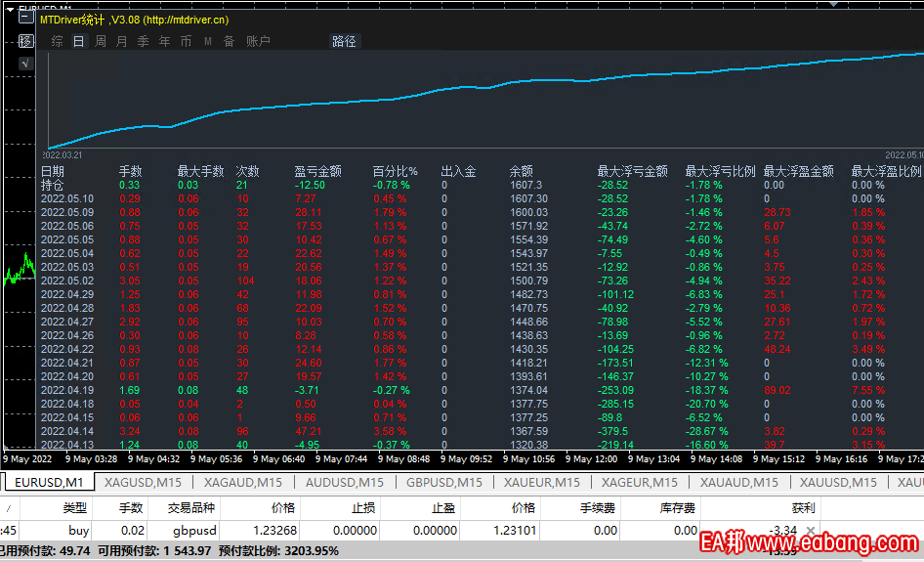Click the 次数 column header
This screenshot has width=924, height=562.
(x=247, y=171)
